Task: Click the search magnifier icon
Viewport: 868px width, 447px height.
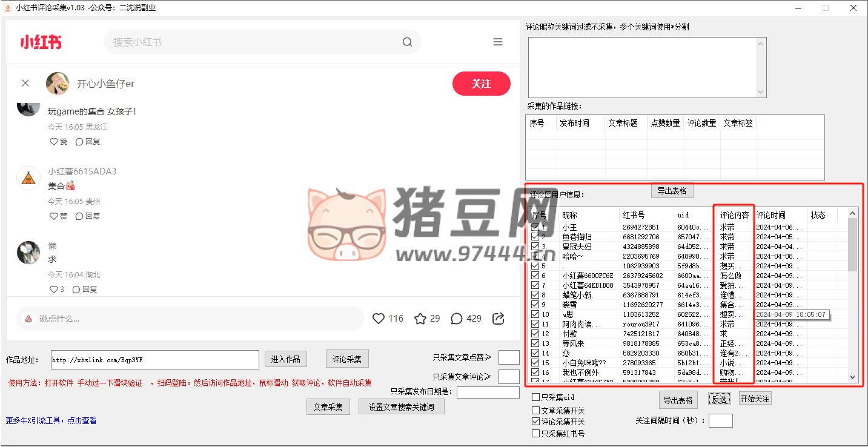Action: tap(407, 42)
